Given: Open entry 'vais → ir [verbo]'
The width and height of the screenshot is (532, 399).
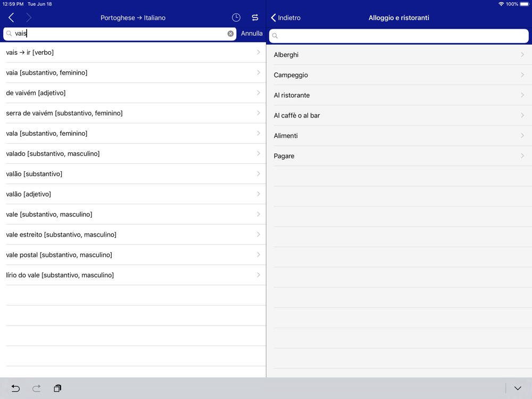Looking at the screenshot, I should (133, 52).
